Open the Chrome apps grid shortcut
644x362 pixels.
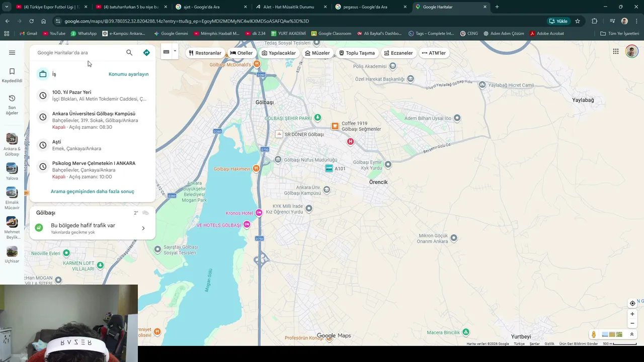pos(7,33)
